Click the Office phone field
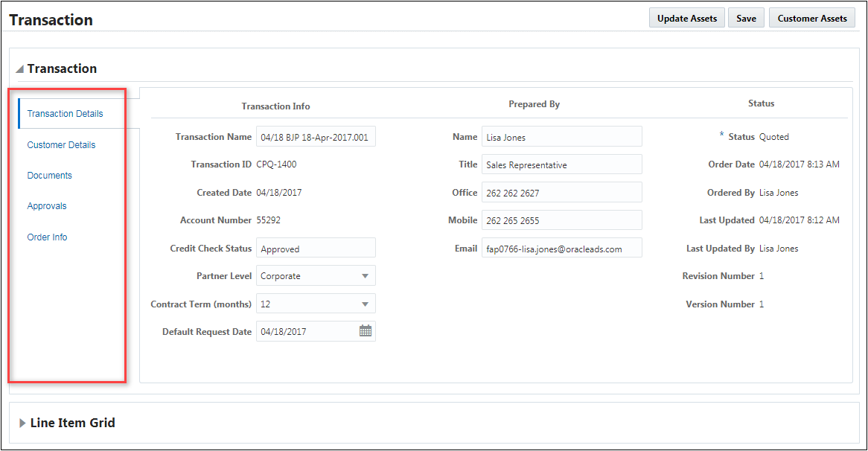 pyautogui.click(x=562, y=192)
